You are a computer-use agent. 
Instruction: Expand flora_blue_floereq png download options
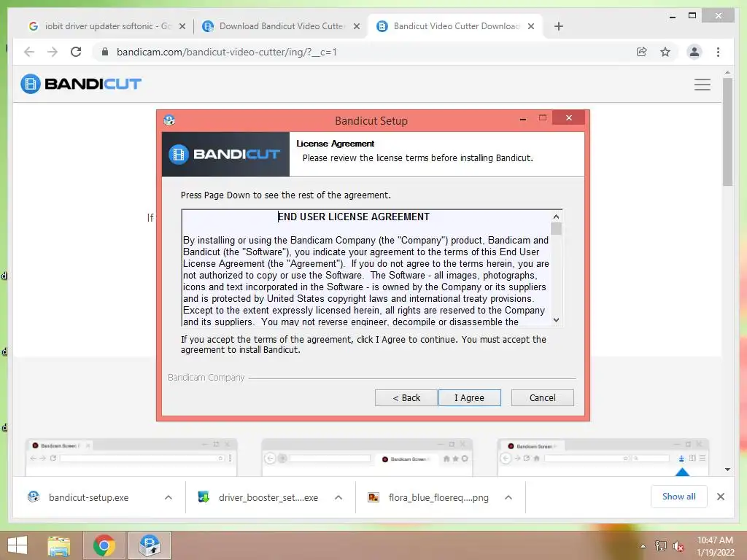(x=508, y=497)
